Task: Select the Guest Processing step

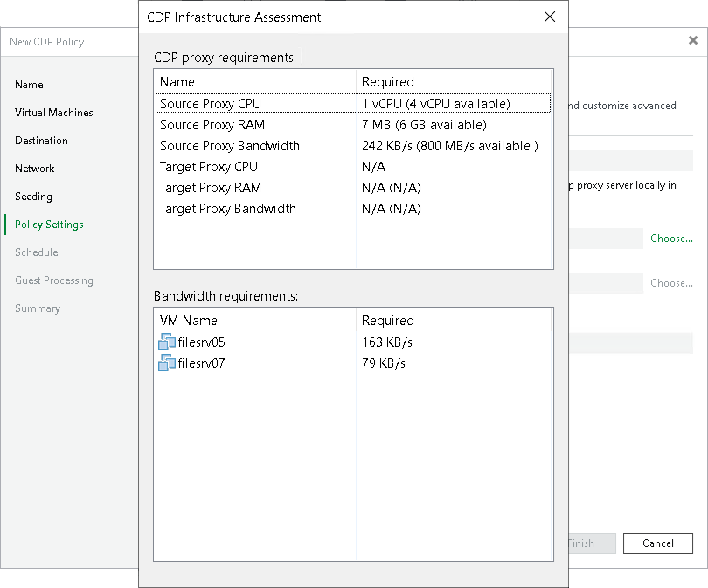Action: tap(54, 280)
